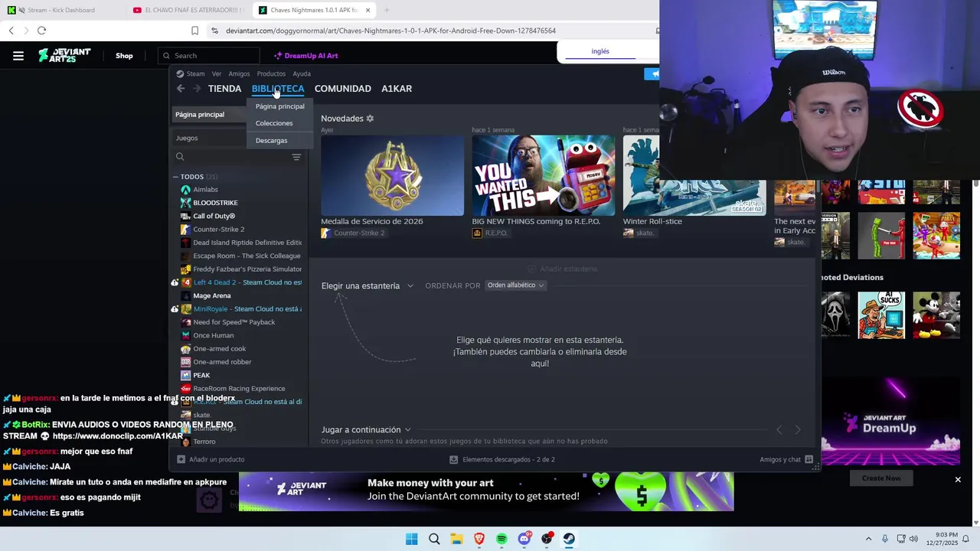
Task: Go to the COMUNIDAD tab
Action: 343,89
